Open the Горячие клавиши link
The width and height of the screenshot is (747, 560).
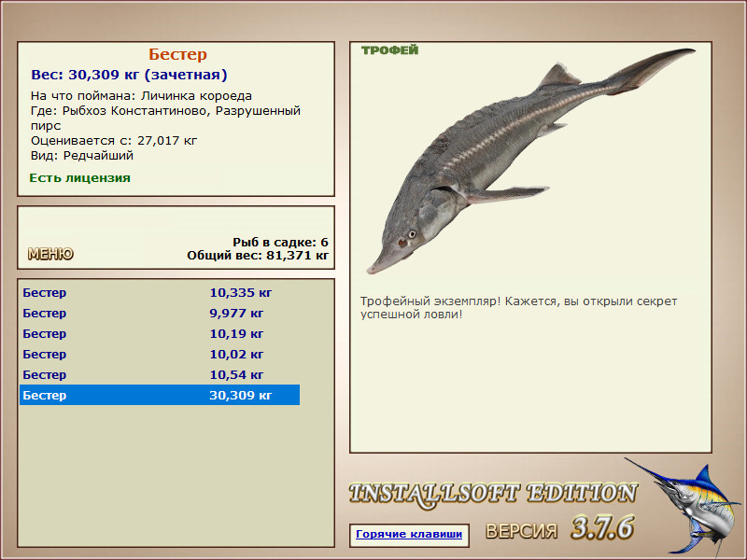(x=409, y=534)
